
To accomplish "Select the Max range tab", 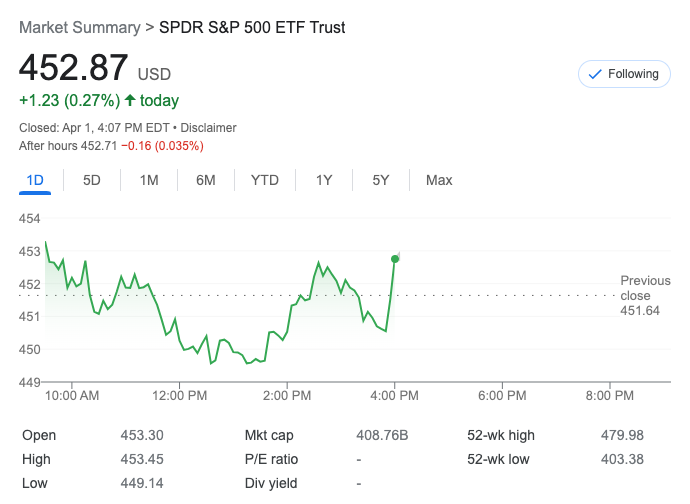I will point(439,180).
